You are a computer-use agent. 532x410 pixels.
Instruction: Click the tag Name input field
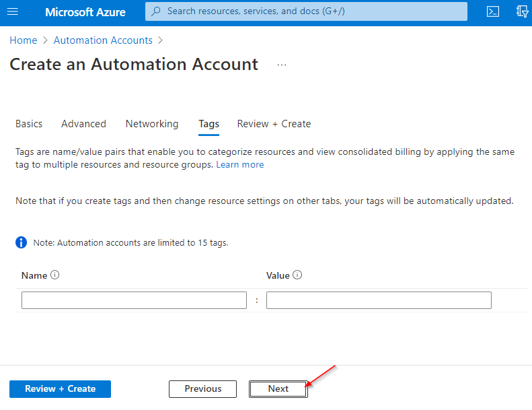pos(134,300)
